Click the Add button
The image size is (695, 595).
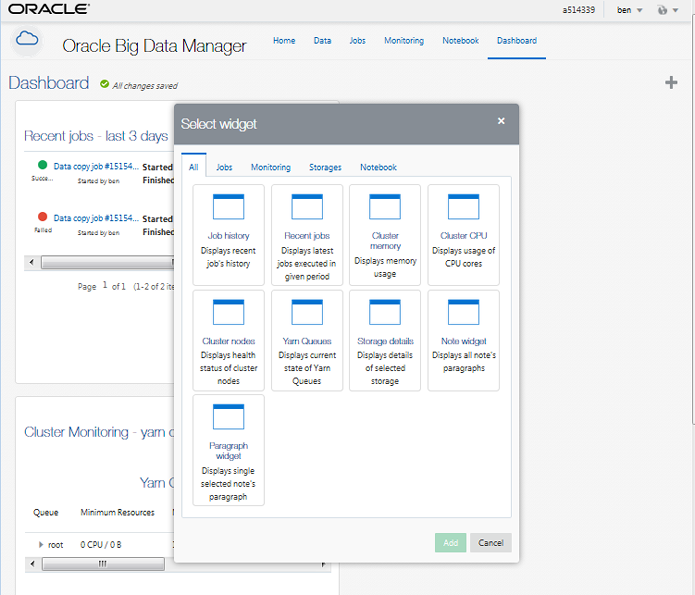[450, 543]
